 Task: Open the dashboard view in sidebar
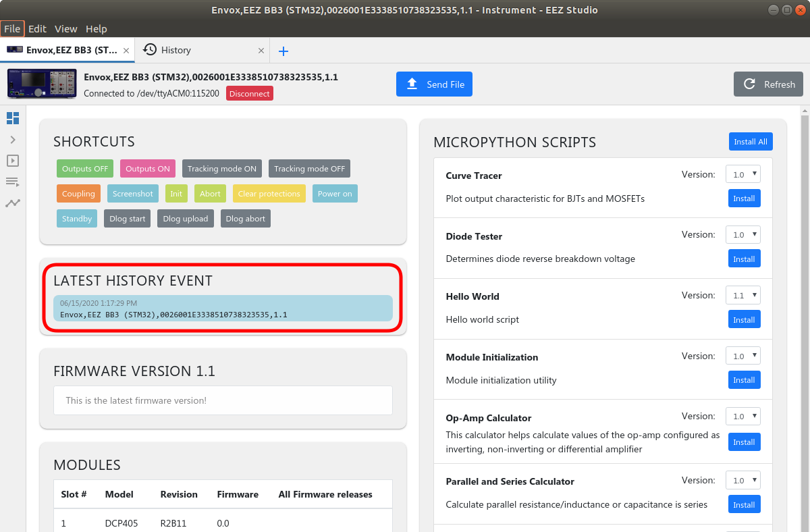13,118
